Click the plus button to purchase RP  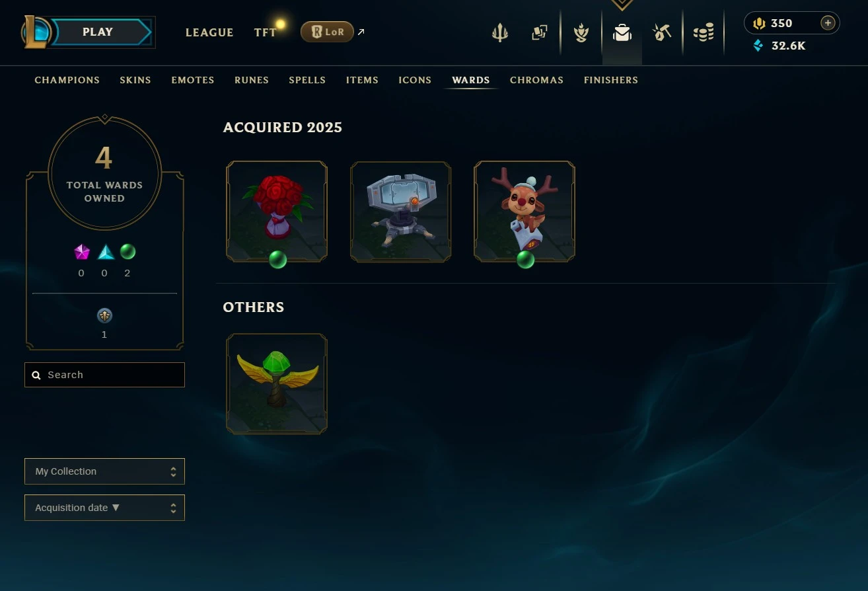[x=828, y=23]
